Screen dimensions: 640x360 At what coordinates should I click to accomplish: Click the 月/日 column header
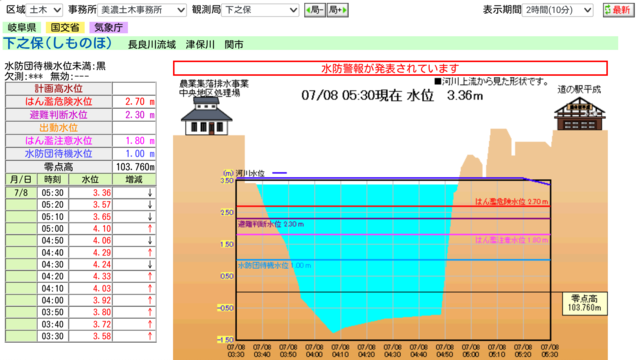point(21,180)
